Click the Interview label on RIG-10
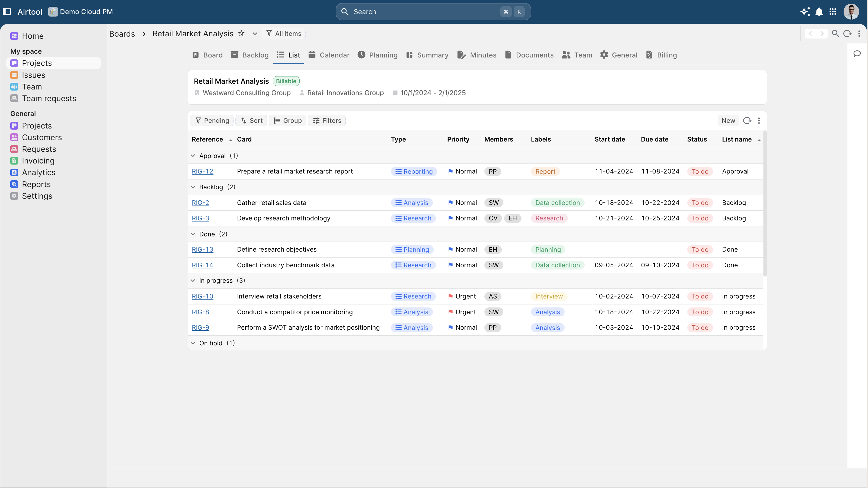Viewport: 868px width, 488px height. point(549,296)
